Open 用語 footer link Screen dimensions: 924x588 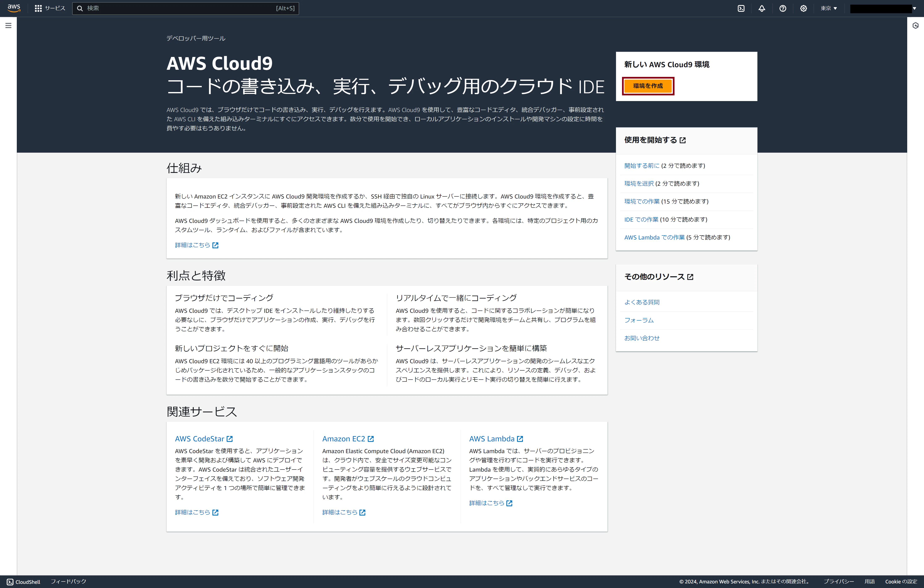pyautogui.click(x=870, y=581)
